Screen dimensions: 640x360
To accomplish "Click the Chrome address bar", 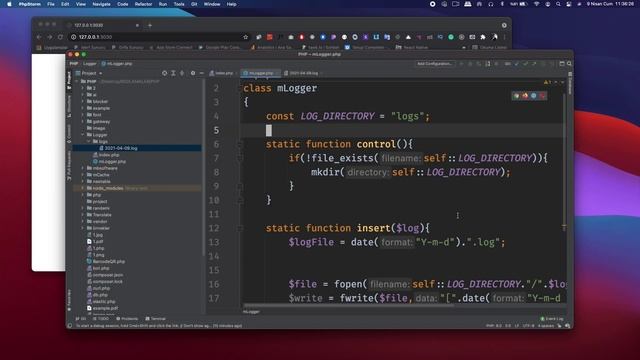I will (x=158, y=37).
